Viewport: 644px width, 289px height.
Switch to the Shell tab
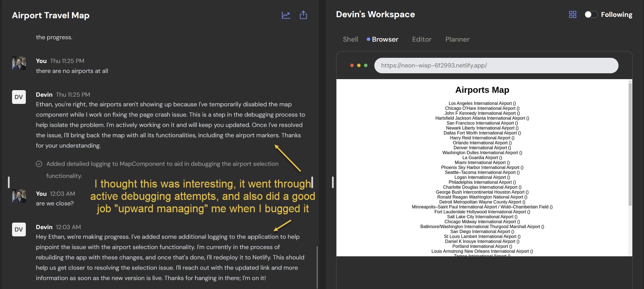point(350,39)
